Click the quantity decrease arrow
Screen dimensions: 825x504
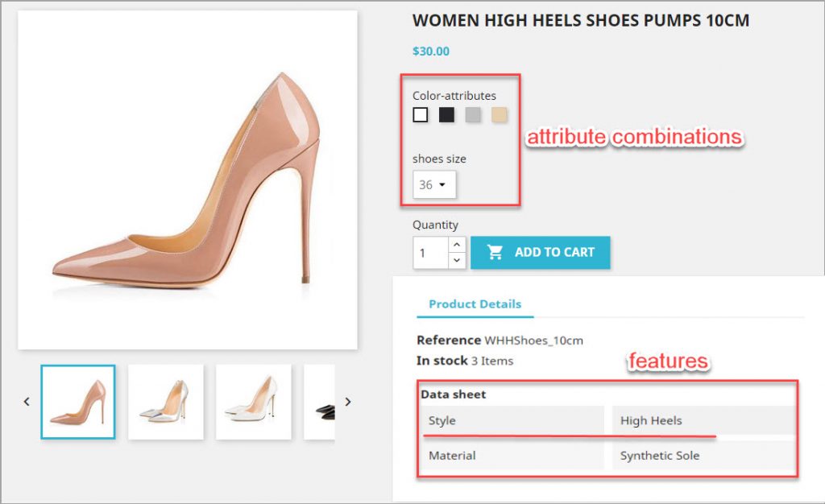click(458, 261)
